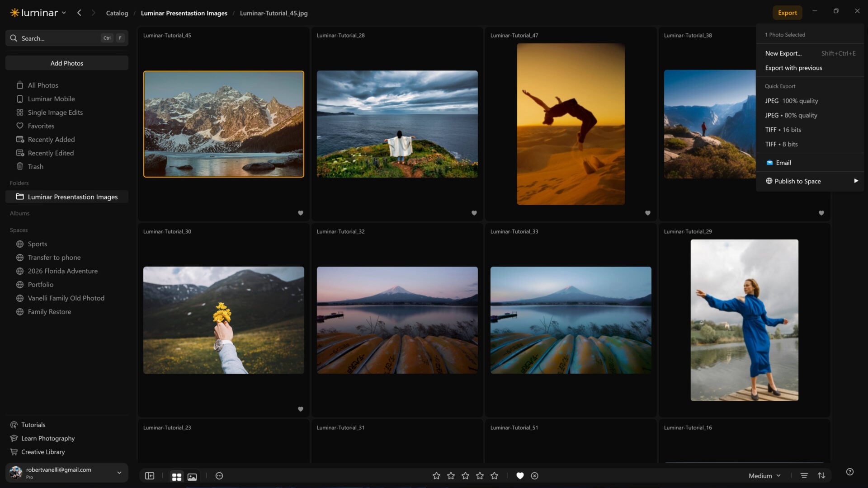The height and width of the screenshot is (488, 868).
Task: Rate photo two stars
Action: (451, 476)
